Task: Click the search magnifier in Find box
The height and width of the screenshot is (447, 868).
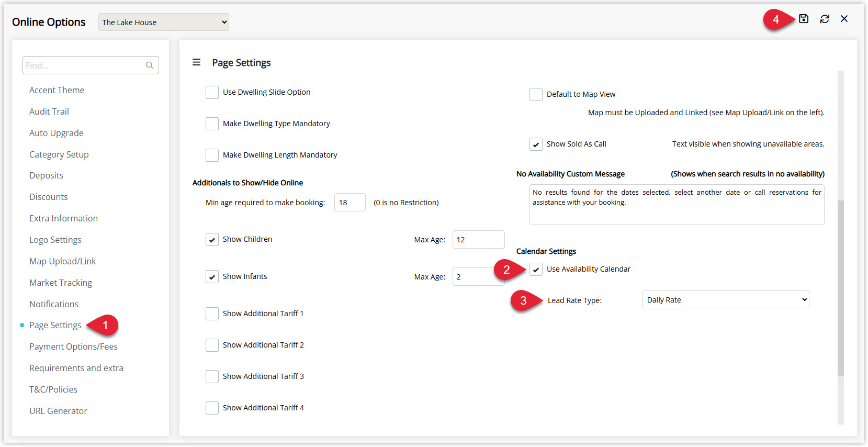Action: 150,65
